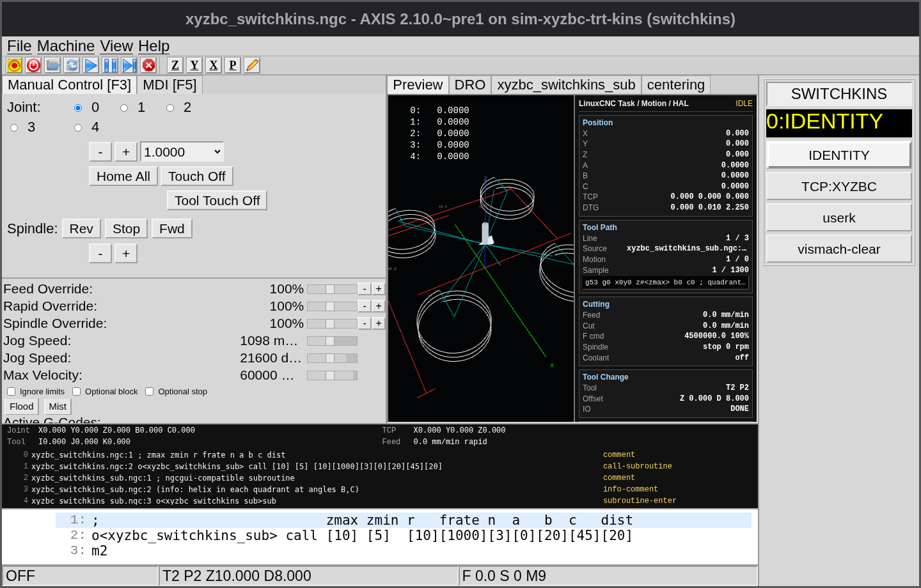
Task: Open the xyzbc_switchkins_sub tab
Action: pos(566,85)
